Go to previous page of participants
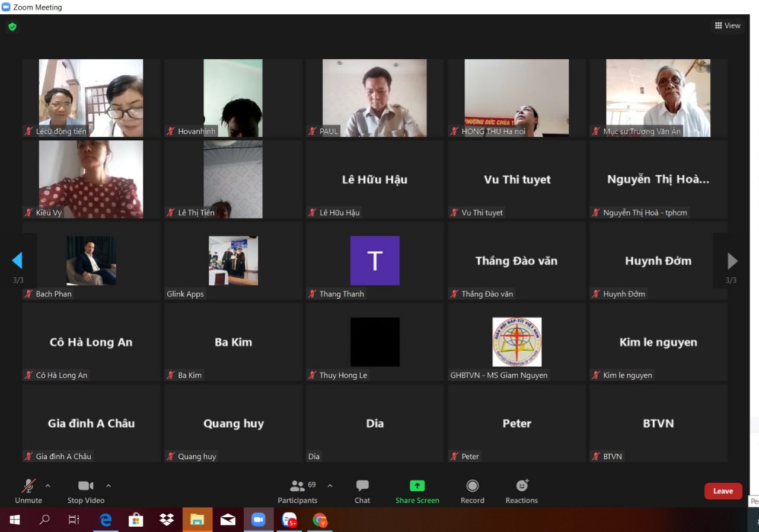Image resolution: width=759 pixels, height=532 pixels. pyautogui.click(x=17, y=261)
